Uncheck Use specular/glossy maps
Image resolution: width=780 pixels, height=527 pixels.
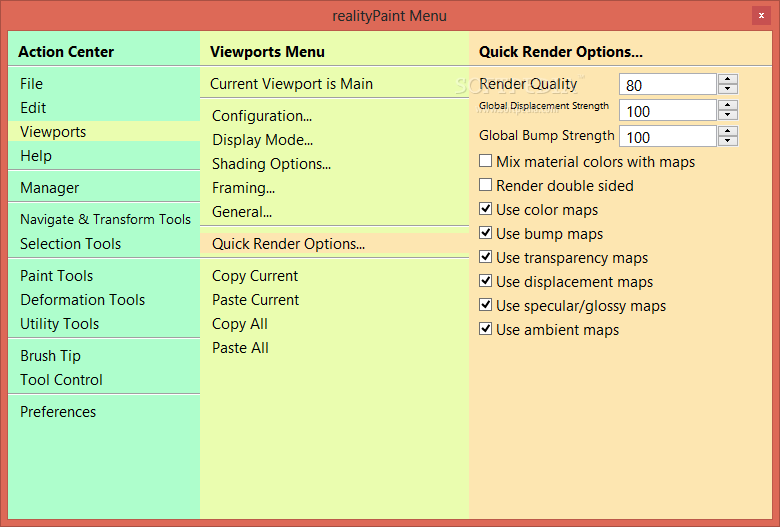point(486,305)
